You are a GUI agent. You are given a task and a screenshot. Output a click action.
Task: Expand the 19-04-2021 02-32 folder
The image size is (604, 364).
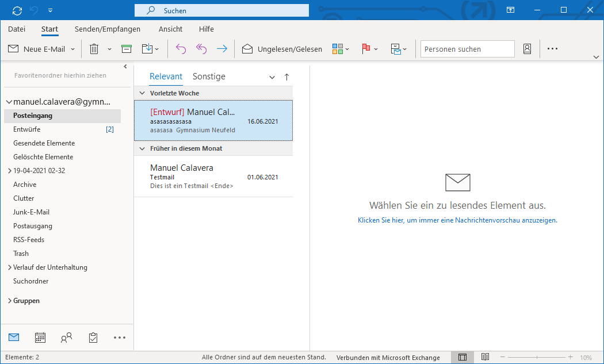[10, 171]
